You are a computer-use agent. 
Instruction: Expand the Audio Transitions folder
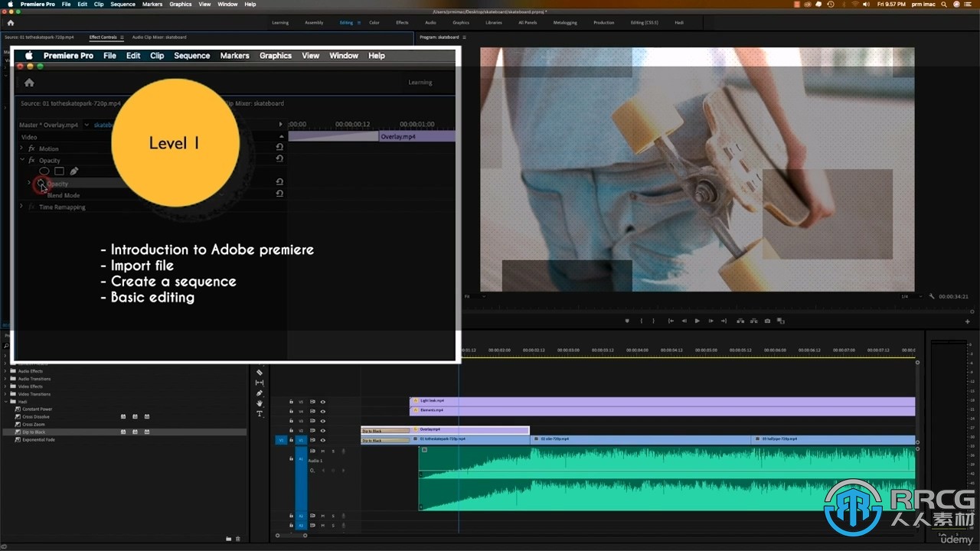click(5, 379)
